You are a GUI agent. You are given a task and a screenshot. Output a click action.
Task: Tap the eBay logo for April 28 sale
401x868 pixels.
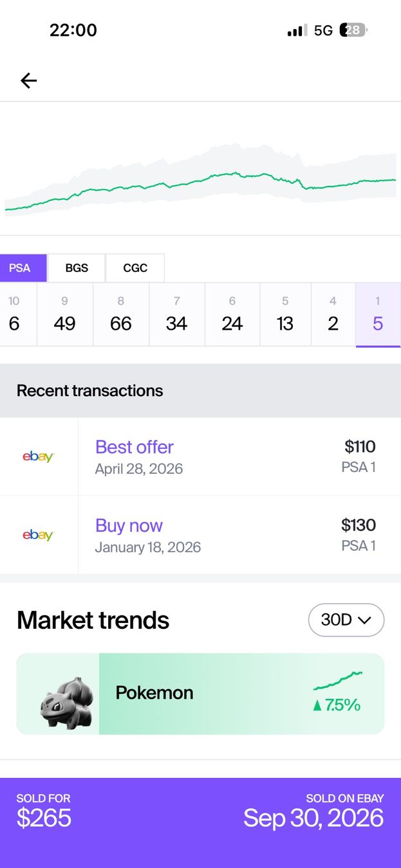[39, 457]
